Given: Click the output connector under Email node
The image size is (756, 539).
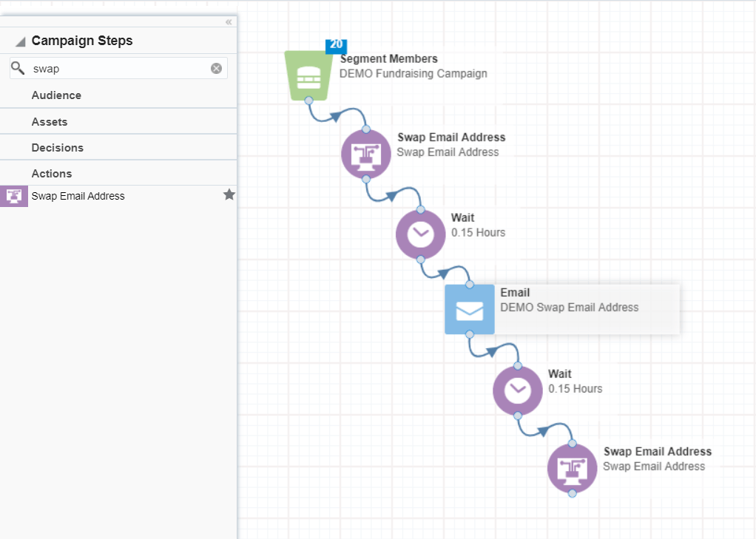Looking at the screenshot, I should 470,334.
